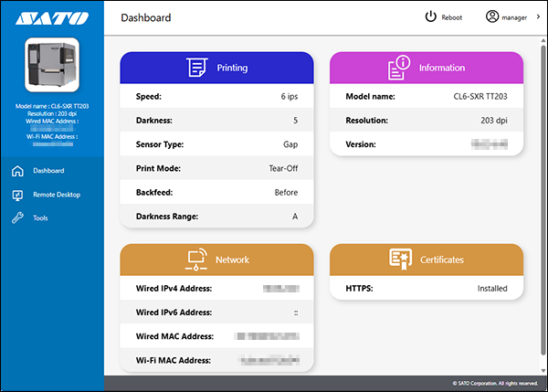Click the Printing card document icon
The height and width of the screenshot is (392, 548).
196,68
